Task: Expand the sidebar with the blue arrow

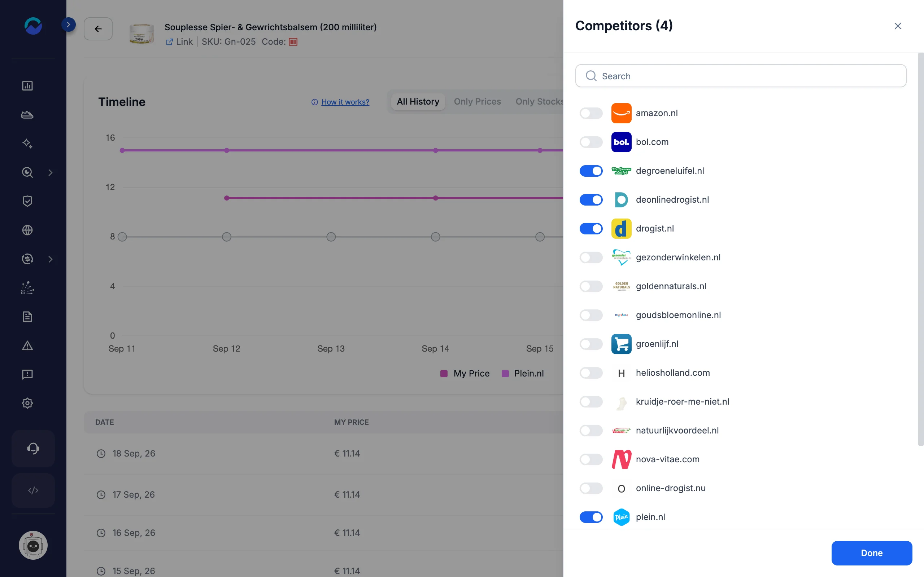Action: coord(68,25)
